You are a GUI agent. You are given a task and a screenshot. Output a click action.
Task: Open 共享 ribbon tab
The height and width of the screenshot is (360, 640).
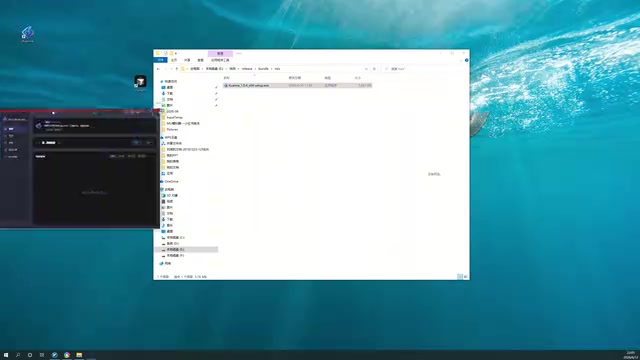click(187, 60)
